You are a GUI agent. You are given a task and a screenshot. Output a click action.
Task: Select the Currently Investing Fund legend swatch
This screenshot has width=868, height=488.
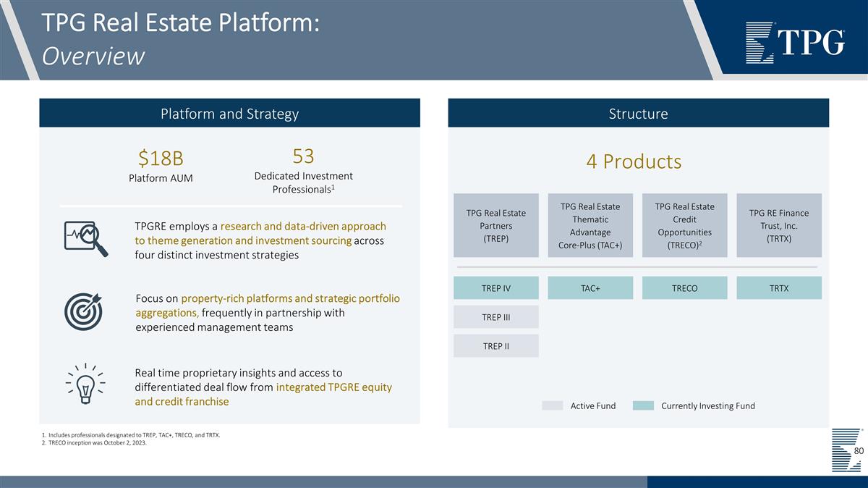(642, 405)
